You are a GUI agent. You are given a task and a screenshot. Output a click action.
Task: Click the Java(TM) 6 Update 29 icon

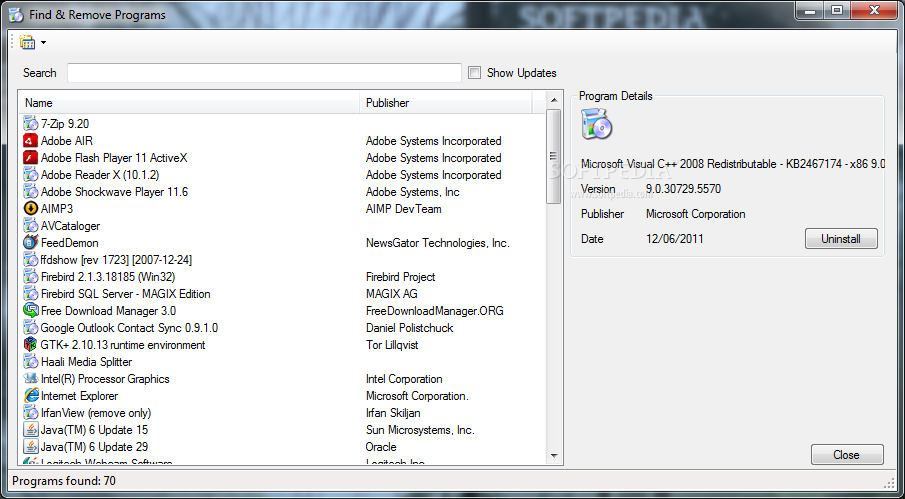click(x=30, y=447)
